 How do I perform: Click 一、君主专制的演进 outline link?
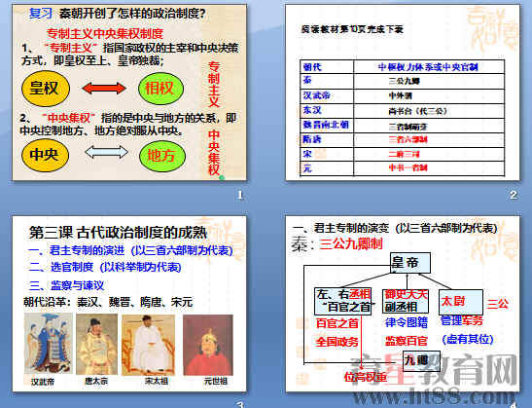pos(130,250)
